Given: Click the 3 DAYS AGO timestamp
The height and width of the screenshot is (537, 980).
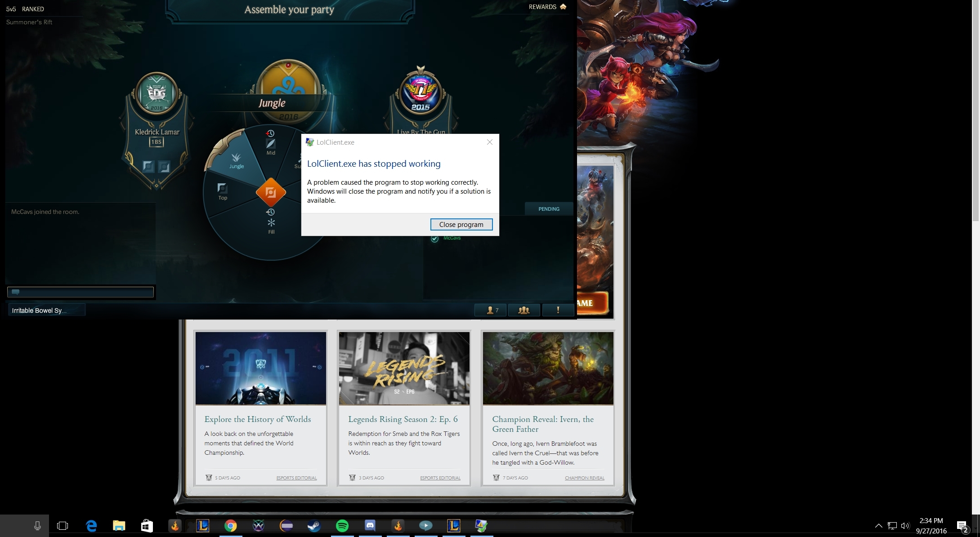Looking at the screenshot, I should tap(371, 478).
